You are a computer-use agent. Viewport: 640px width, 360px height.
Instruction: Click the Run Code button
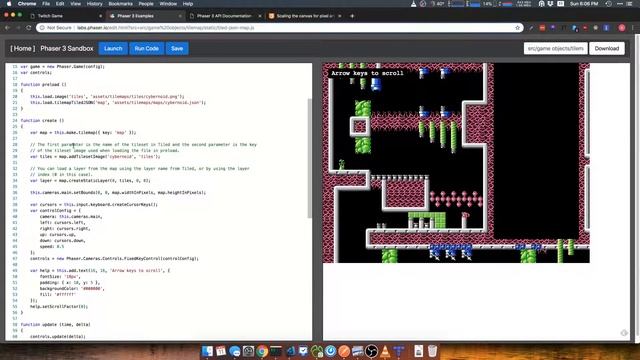click(x=147, y=49)
